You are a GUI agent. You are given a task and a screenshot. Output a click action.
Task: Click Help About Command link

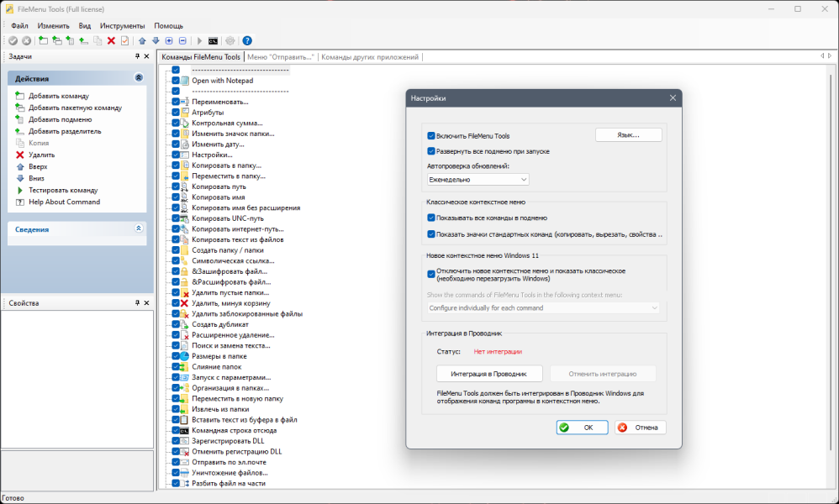(64, 202)
